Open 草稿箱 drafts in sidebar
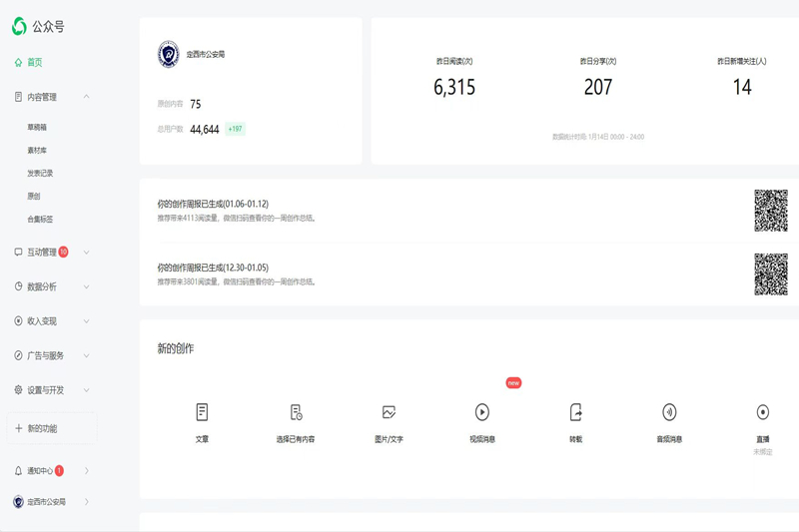Screen dimensions: 799x532 (x=37, y=128)
